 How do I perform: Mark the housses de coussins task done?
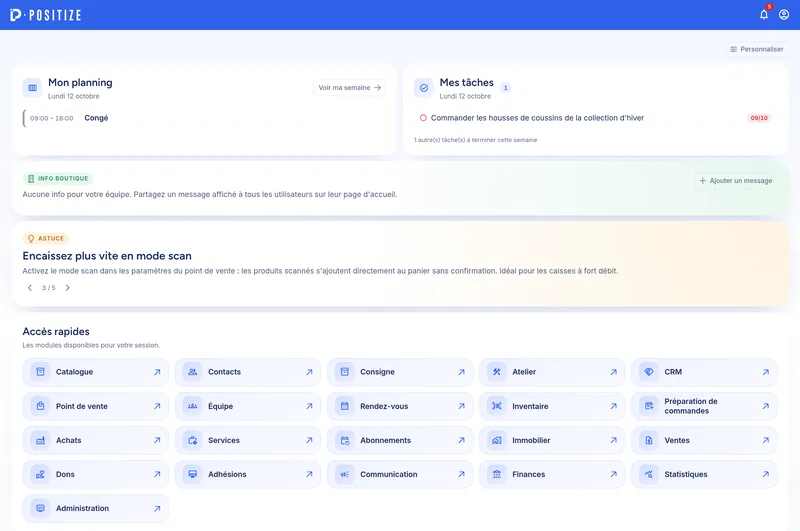[x=423, y=118]
